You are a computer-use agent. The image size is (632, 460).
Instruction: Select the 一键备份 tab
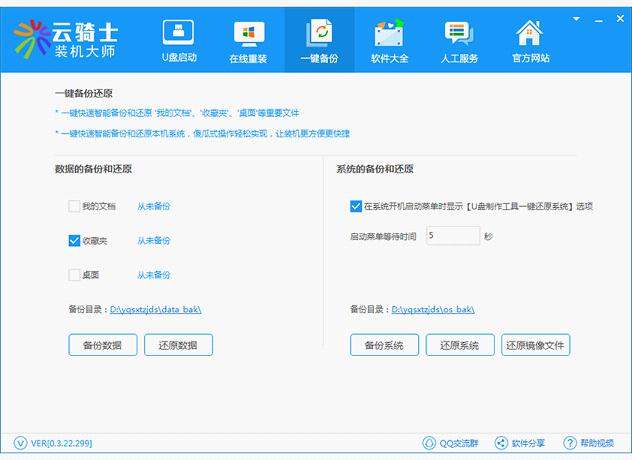[x=319, y=40]
